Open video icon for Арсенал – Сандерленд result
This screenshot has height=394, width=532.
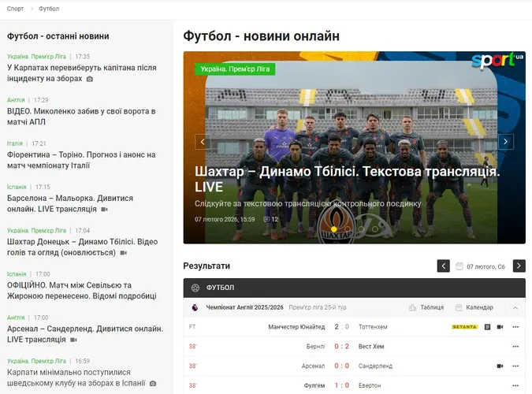(x=500, y=366)
